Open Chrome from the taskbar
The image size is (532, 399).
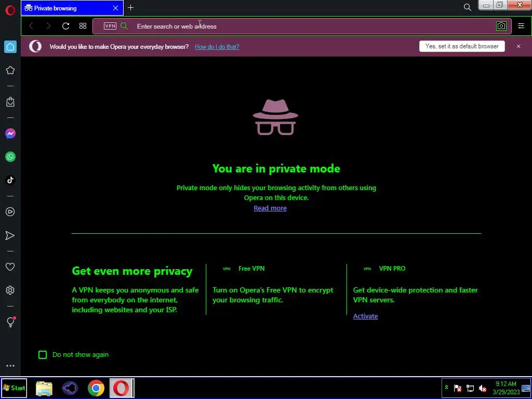96,388
